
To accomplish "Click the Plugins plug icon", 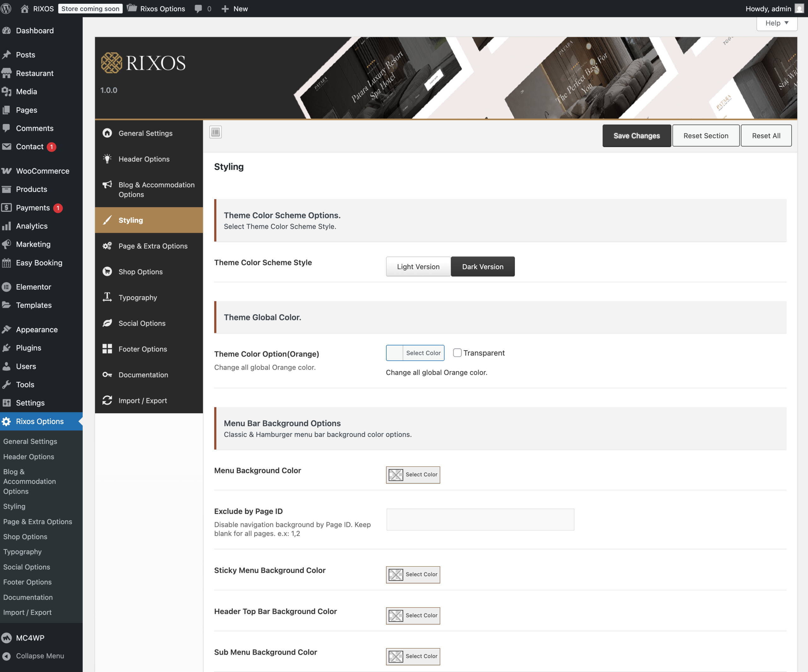I will [7, 348].
